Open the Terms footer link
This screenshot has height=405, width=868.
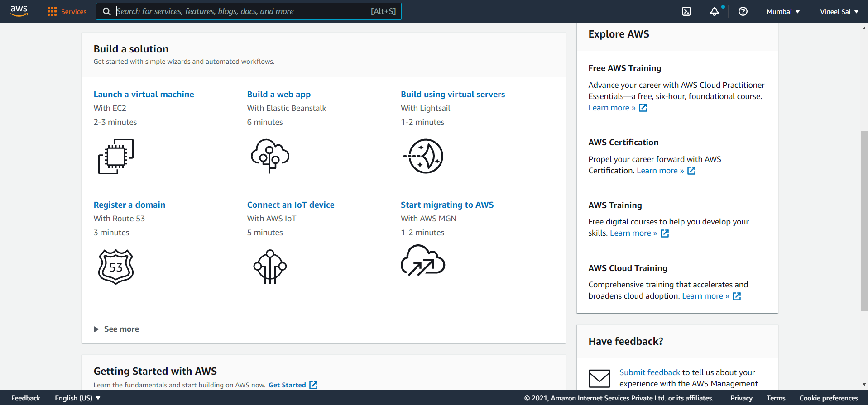coord(776,398)
